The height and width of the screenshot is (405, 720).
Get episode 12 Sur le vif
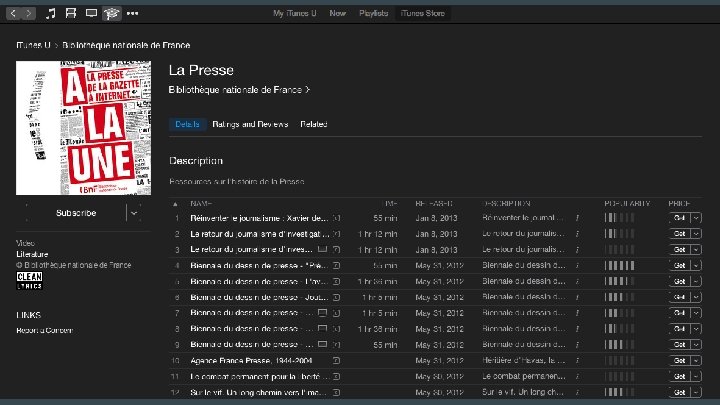pyautogui.click(x=680, y=392)
